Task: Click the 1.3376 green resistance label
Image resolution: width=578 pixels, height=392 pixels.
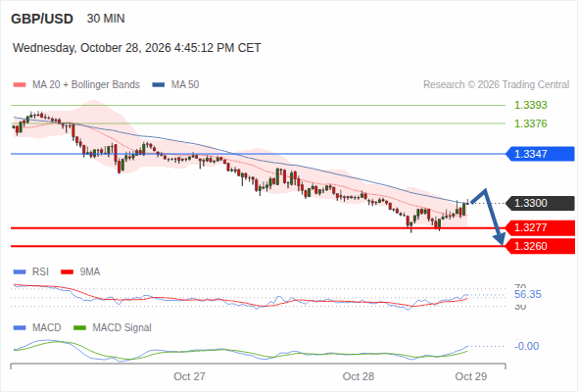Action: pyautogui.click(x=530, y=123)
